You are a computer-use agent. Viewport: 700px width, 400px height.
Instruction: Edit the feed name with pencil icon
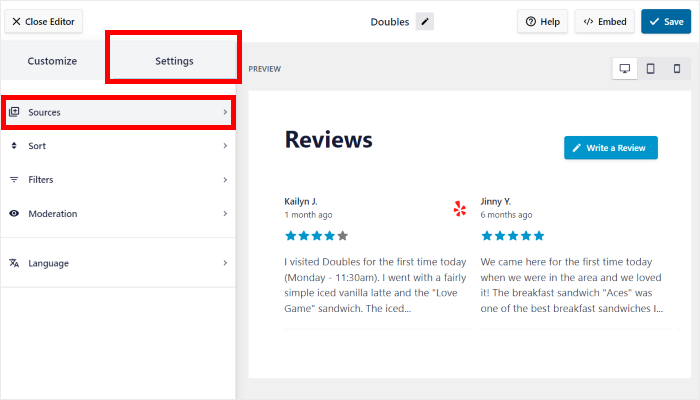point(425,21)
